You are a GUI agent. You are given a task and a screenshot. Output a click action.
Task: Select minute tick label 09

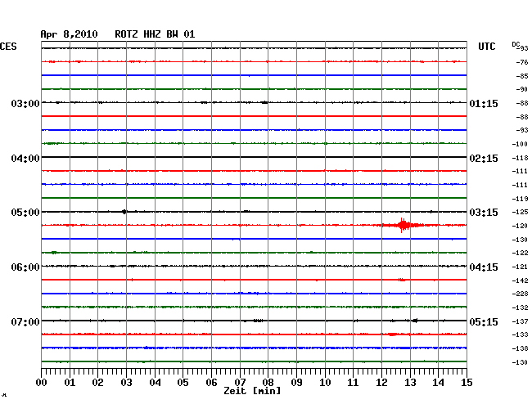click(296, 383)
